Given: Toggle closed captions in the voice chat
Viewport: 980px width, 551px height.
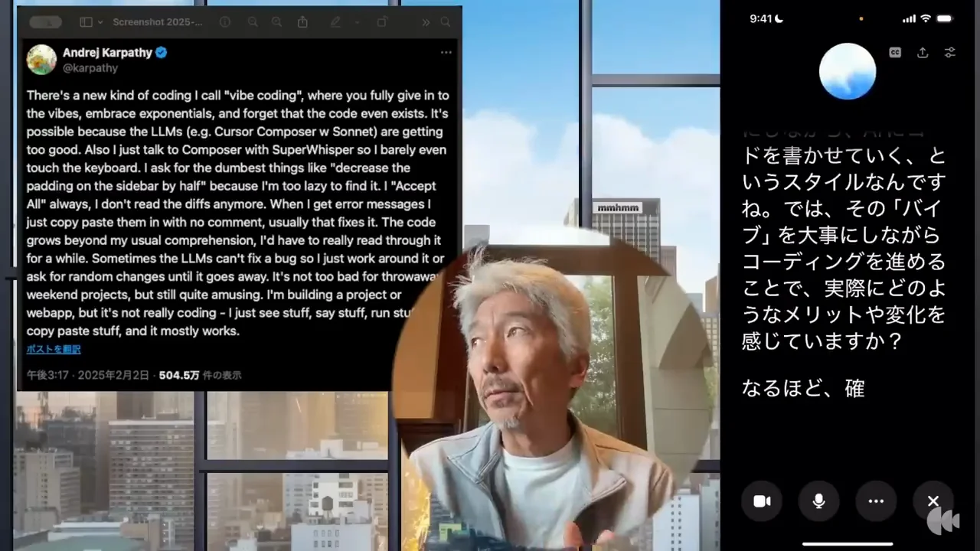Looking at the screenshot, I should [896, 52].
